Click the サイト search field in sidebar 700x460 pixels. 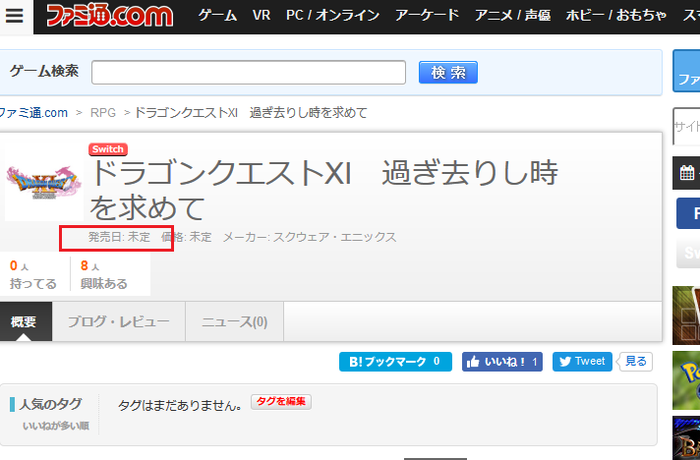(687, 126)
